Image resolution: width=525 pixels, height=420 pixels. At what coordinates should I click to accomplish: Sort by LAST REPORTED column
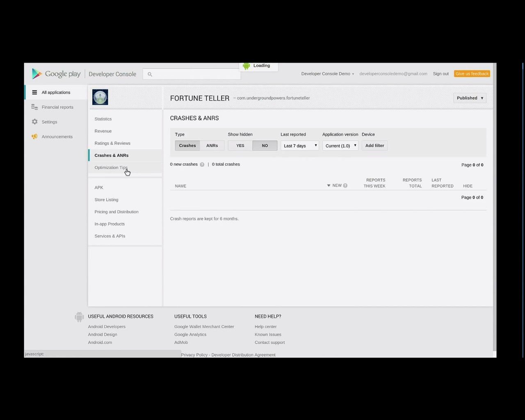pos(442,183)
